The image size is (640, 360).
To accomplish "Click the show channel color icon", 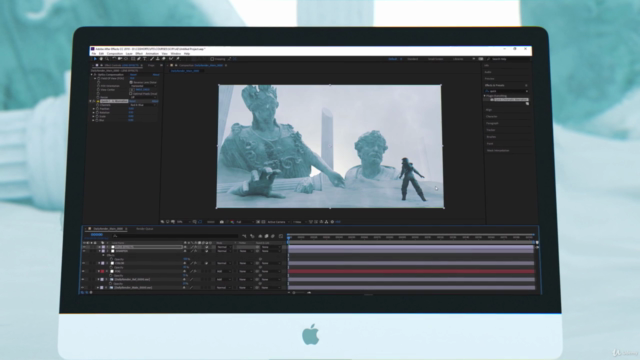I will click(x=232, y=222).
